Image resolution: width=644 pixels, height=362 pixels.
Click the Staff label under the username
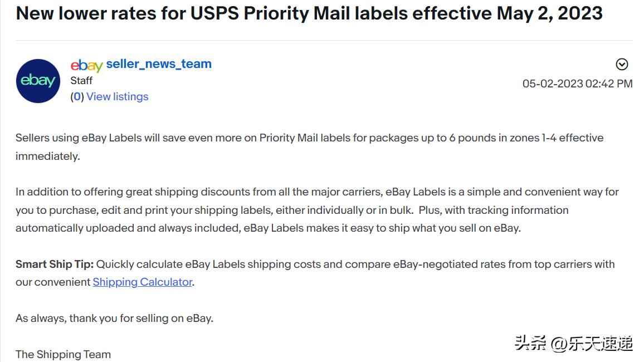(x=81, y=80)
